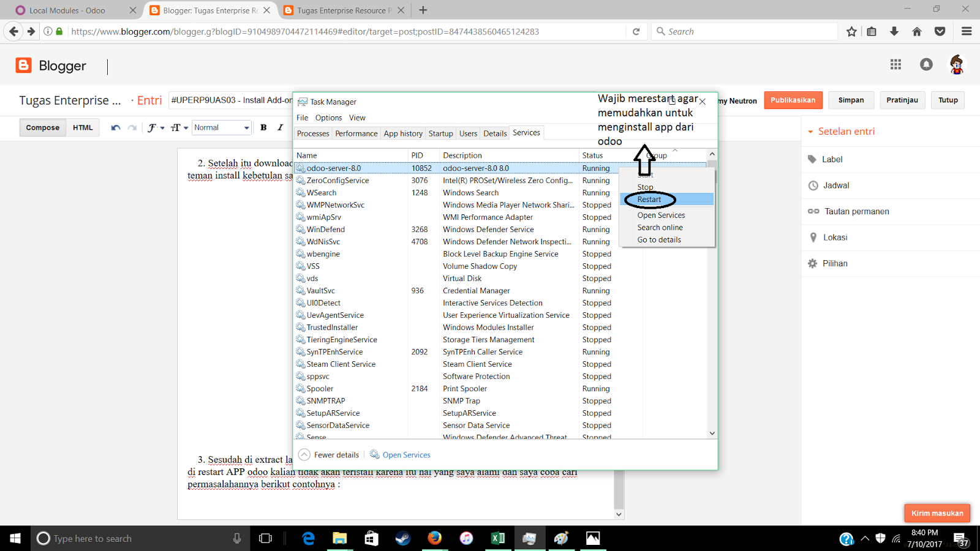The height and width of the screenshot is (551, 980).
Task: Open Normal paragraph style dropdown
Action: (222, 127)
